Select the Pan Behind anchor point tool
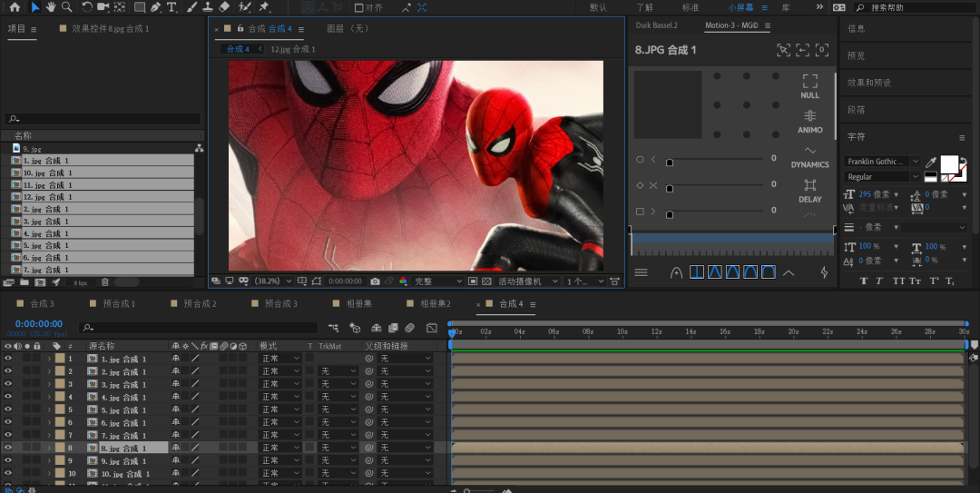The height and width of the screenshot is (493, 980). (x=120, y=7)
